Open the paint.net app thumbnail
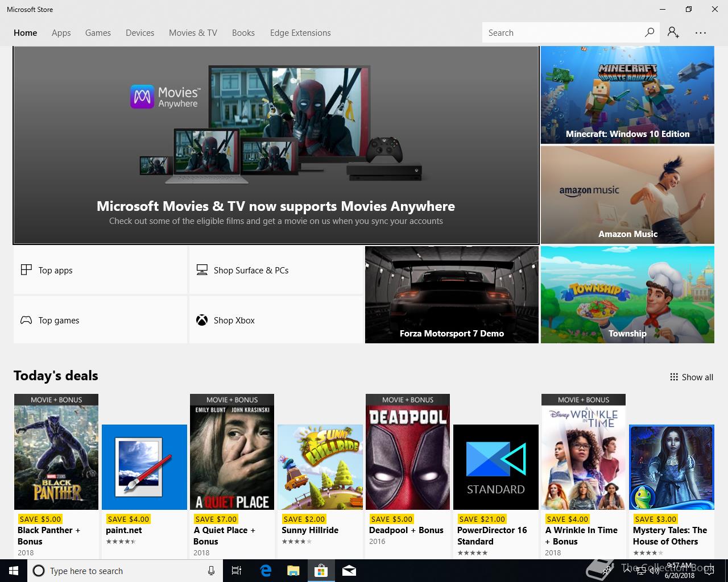This screenshot has height=582, width=728. (x=144, y=467)
